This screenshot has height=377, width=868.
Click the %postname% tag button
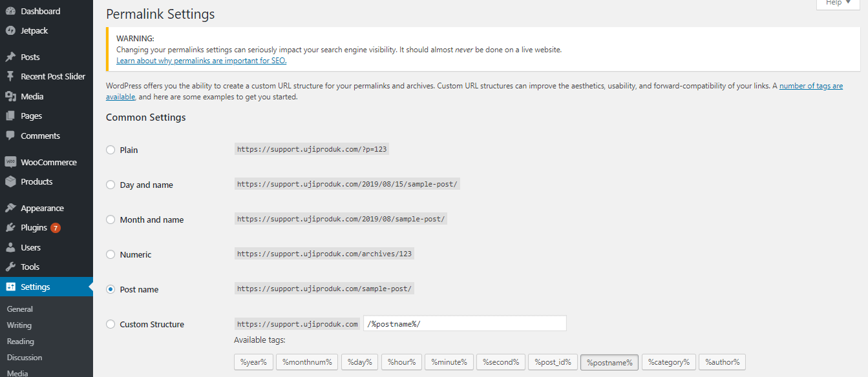pos(610,362)
